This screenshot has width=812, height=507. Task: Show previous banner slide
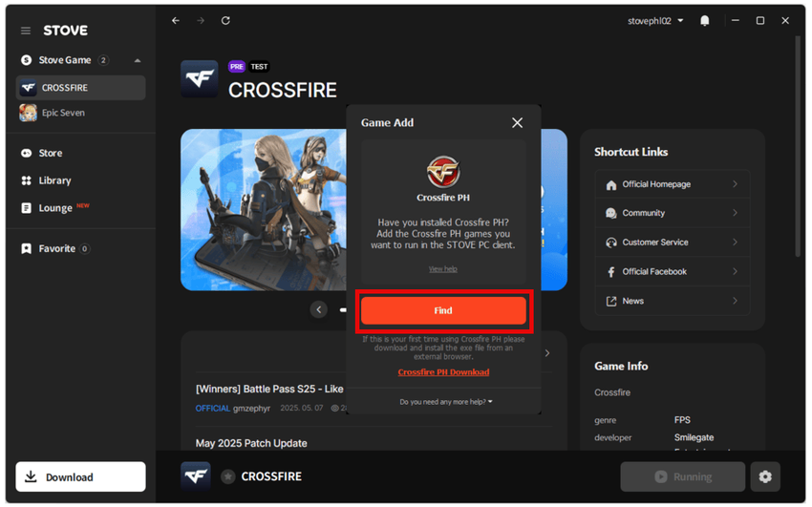[318, 310]
